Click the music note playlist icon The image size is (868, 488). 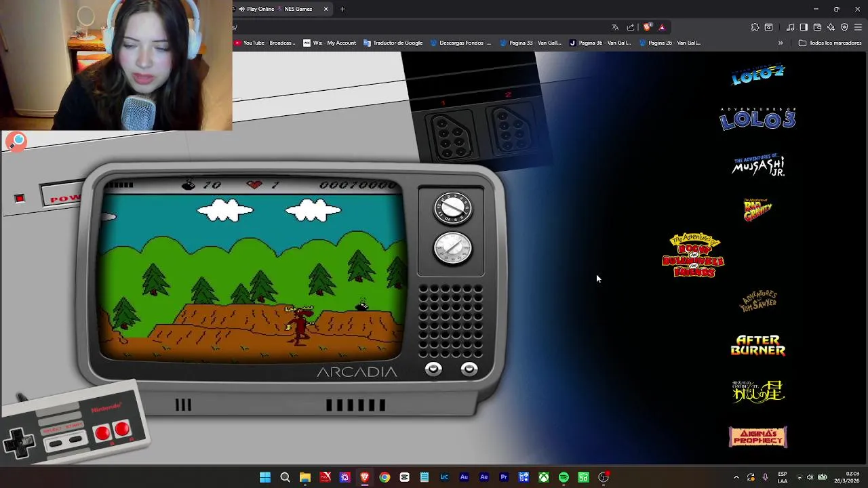[x=790, y=27]
